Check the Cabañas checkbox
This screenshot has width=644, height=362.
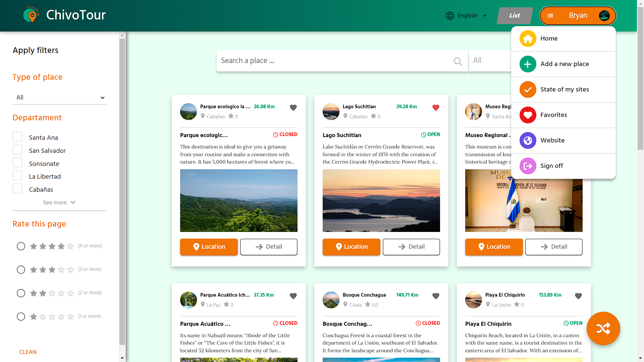click(17, 189)
